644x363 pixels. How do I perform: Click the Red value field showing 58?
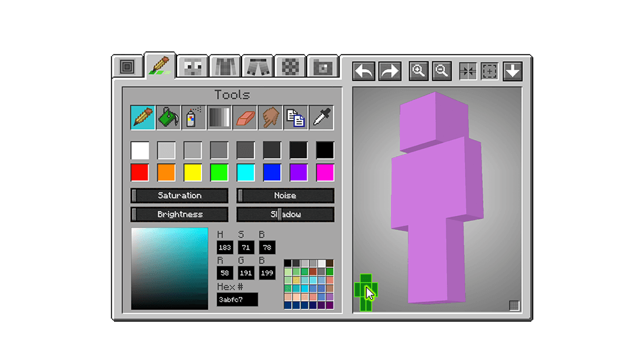225,273
